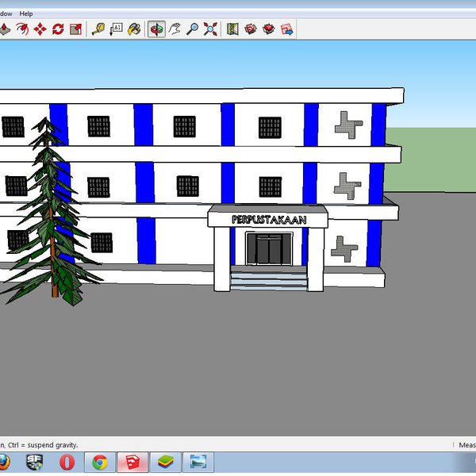Select the Paint Bucket tool
Viewport: 476px width, 476px height.
point(134,29)
